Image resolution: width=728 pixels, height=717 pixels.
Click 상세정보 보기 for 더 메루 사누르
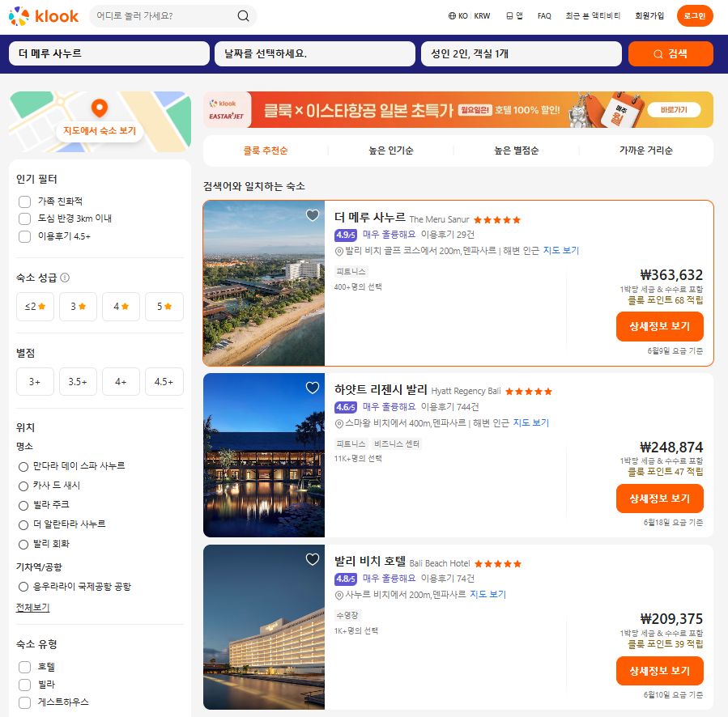(660, 326)
